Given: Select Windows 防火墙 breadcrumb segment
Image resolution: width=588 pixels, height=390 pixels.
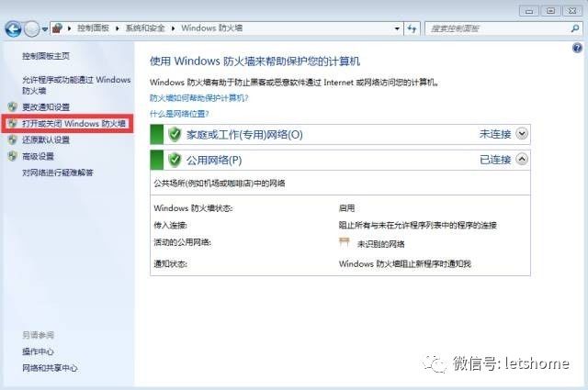Looking at the screenshot, I should (x=212, y=28).
